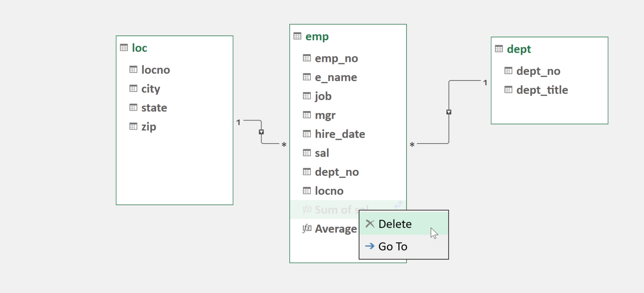Click the filter arrow on the loc-emp relationship line

pos(262,132)
